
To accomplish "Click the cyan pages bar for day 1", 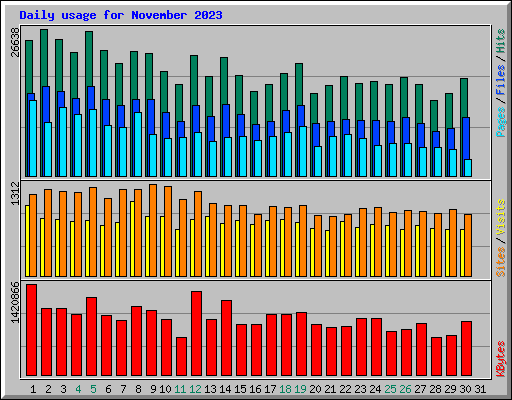I will (x=33, y=138).
